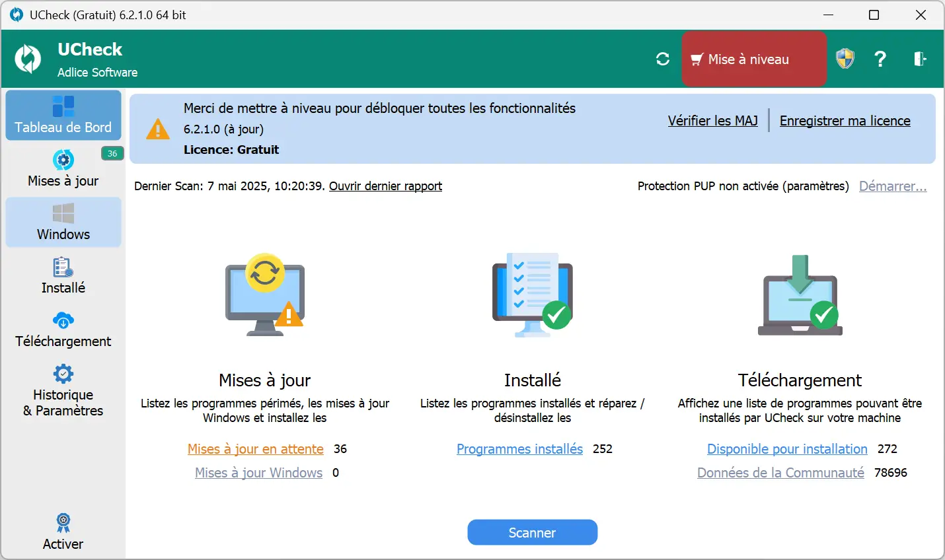Click the Installé checklist monitor illustration
The height and width of the screenshot is (560, 945).
coord(533,295)
